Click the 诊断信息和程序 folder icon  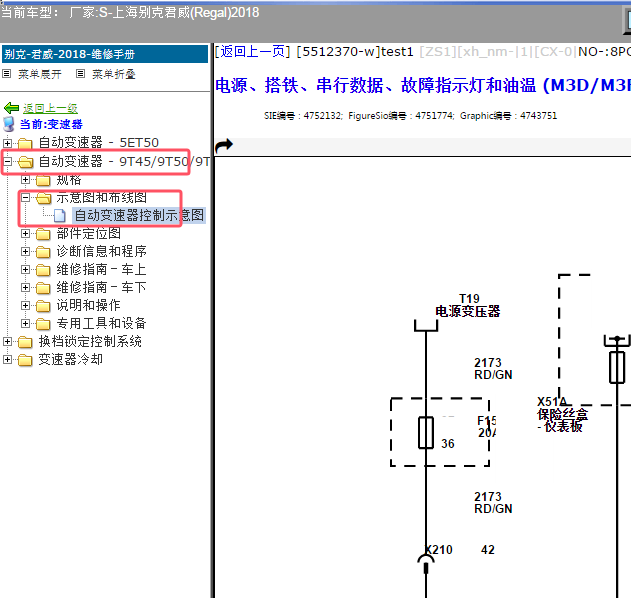43,252
